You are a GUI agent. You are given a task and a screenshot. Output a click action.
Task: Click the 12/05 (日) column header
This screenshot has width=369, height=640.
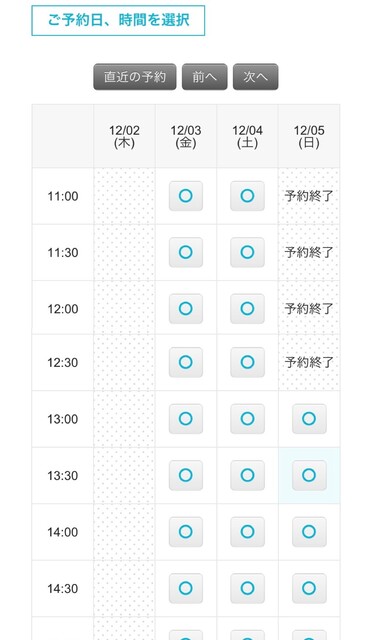tap(309, 136)
